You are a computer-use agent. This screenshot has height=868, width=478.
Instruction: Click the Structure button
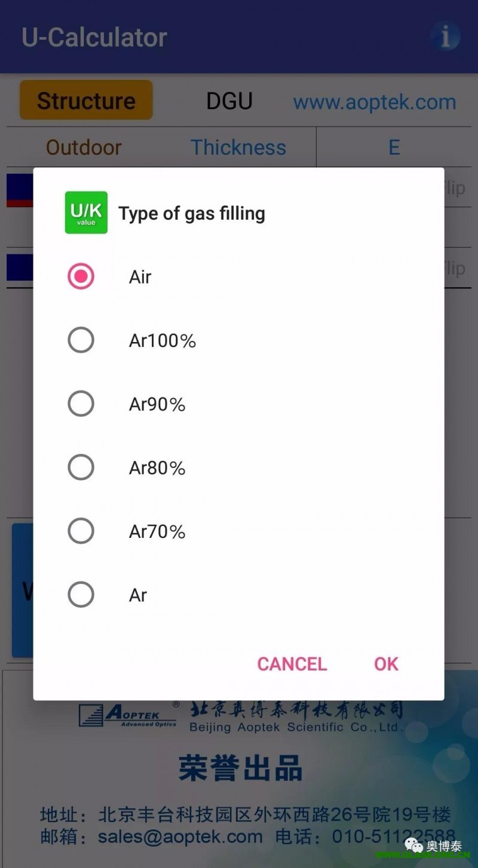86,100
